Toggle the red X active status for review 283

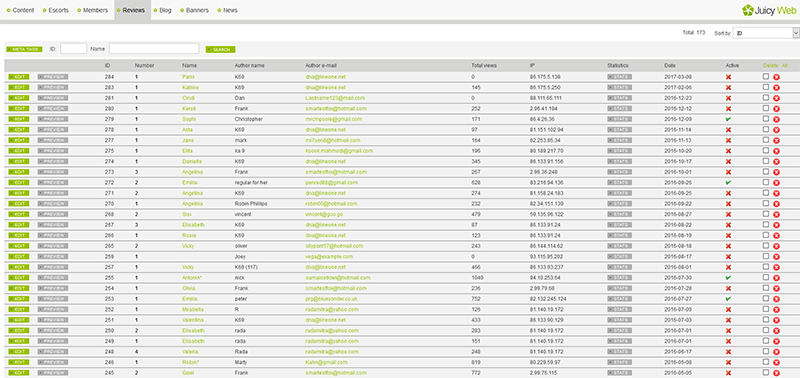[x=729, y=87]
